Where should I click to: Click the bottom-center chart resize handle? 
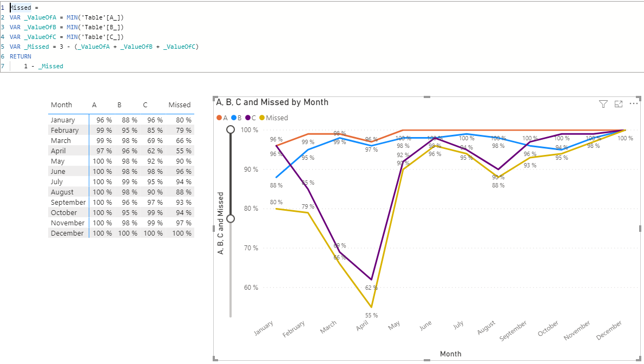point(427,360)
